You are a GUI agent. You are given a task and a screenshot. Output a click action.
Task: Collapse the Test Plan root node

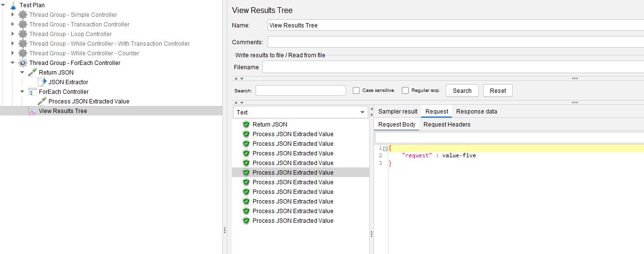tap(3, 5)
